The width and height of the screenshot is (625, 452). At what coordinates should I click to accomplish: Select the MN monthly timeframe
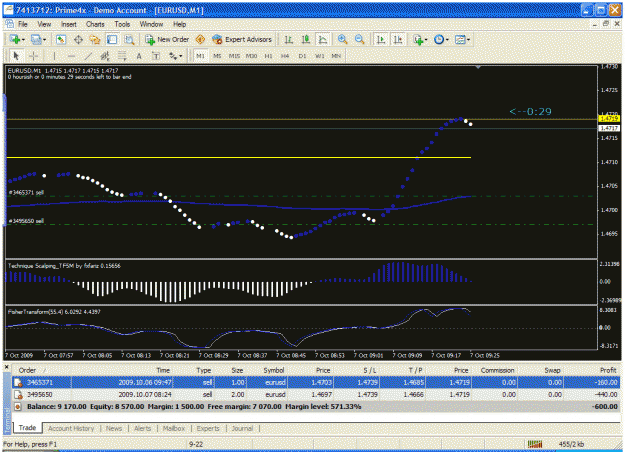coord(336,56)
